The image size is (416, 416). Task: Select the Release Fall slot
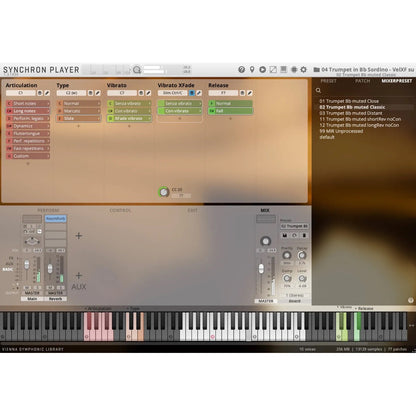tap(230, 111)
